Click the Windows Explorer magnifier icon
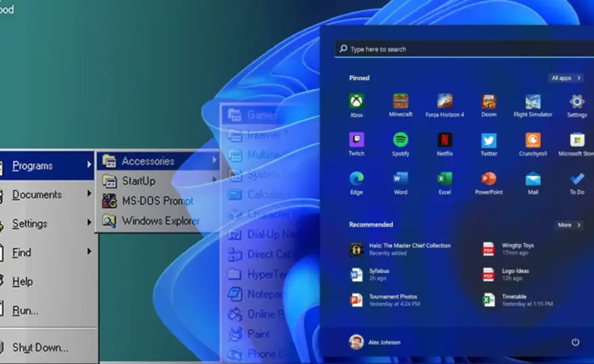Viewport: 594px width, 364px height. (x=109, y=221)
